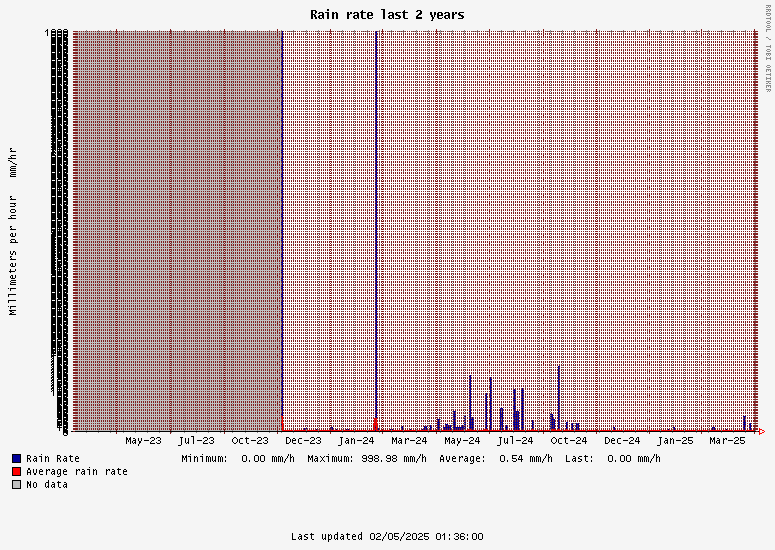Click the Jan-24 axis label

[x=356, y=440]
